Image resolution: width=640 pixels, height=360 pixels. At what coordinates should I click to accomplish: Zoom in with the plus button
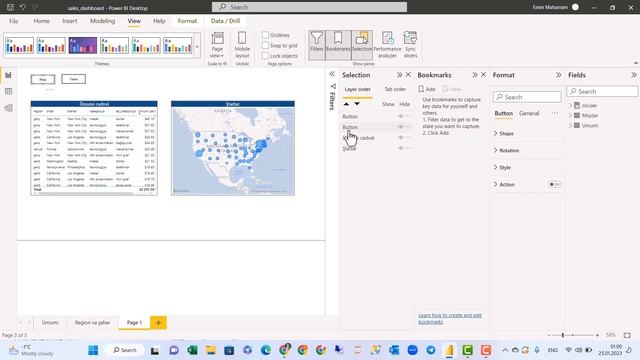[597, 335]
